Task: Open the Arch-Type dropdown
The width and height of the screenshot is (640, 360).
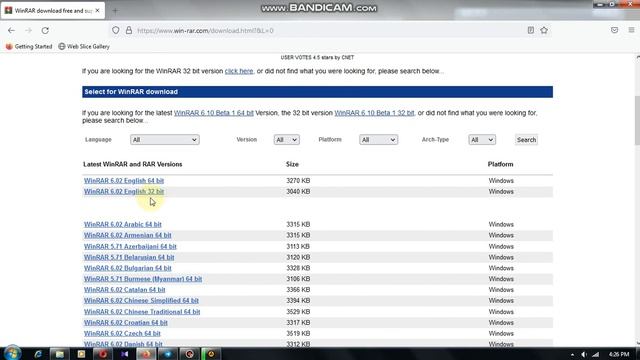Action: coord(482,140)
